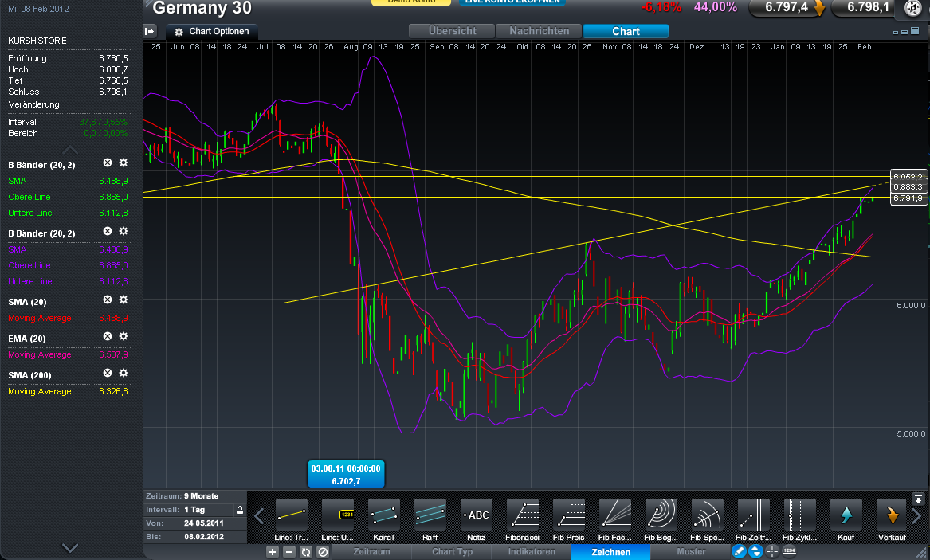930x560 pixels.
Task: Select the Fibonacci arc tool
Action: [x=661, y=514]
